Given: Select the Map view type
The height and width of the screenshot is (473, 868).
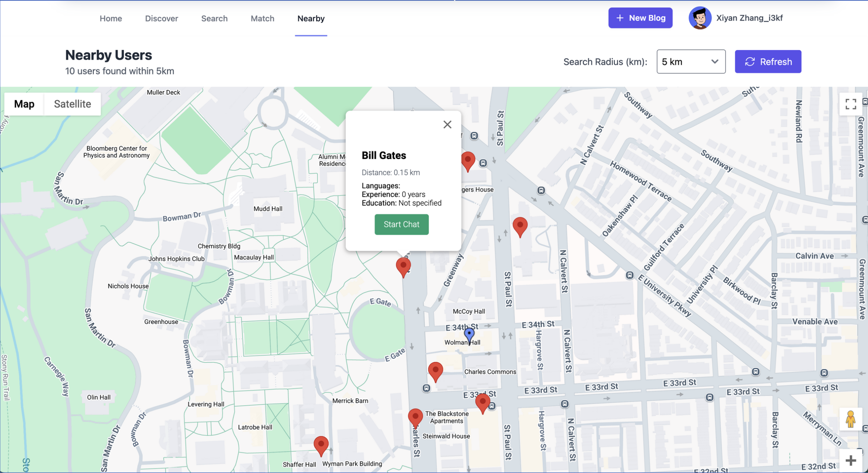Looking at the screenshot, I should pos(24,104).
